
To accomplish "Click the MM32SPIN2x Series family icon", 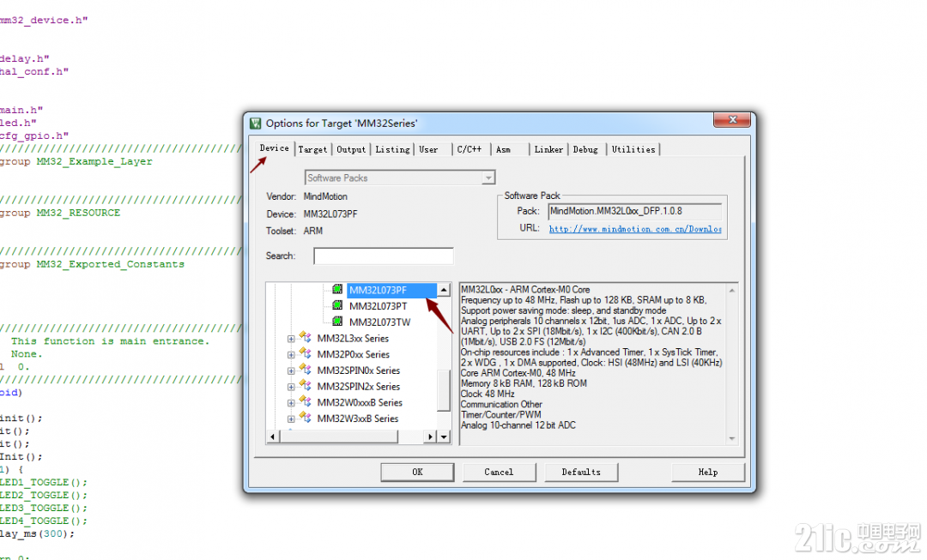I will pos(305,385).
